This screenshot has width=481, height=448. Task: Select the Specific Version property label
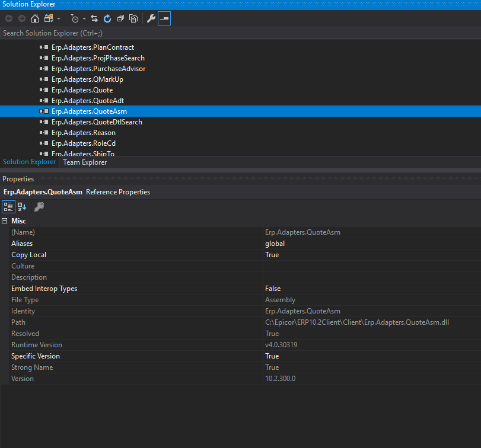[36, 356]
